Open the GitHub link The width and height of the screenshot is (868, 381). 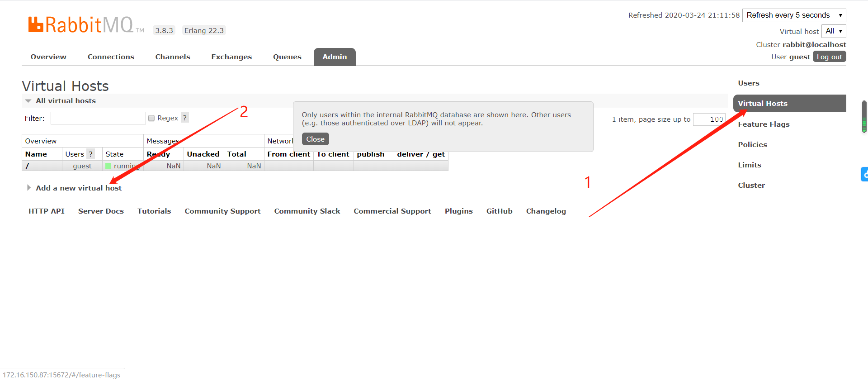click(x=499, y=211)
